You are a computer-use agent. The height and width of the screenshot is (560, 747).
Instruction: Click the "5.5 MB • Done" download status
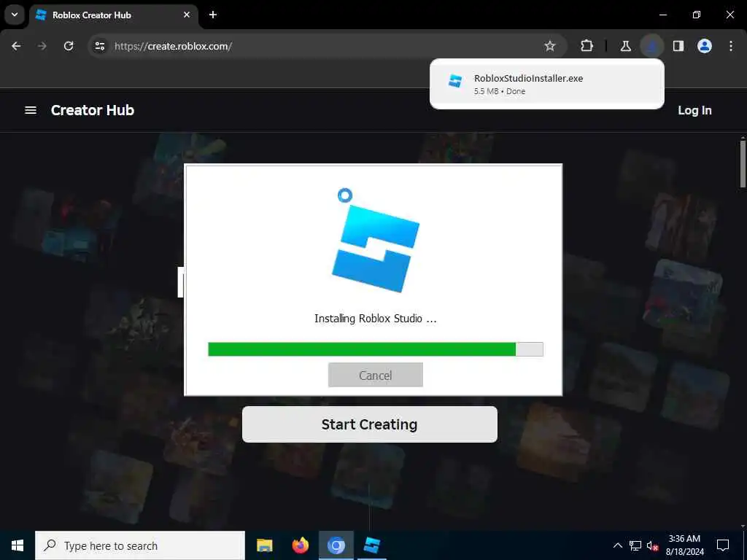click(x=500, y=91)
